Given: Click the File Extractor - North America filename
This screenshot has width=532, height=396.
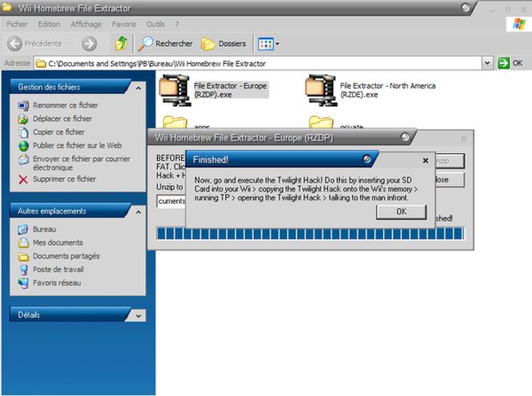Looking at the screenshot, I should point(388,90).
